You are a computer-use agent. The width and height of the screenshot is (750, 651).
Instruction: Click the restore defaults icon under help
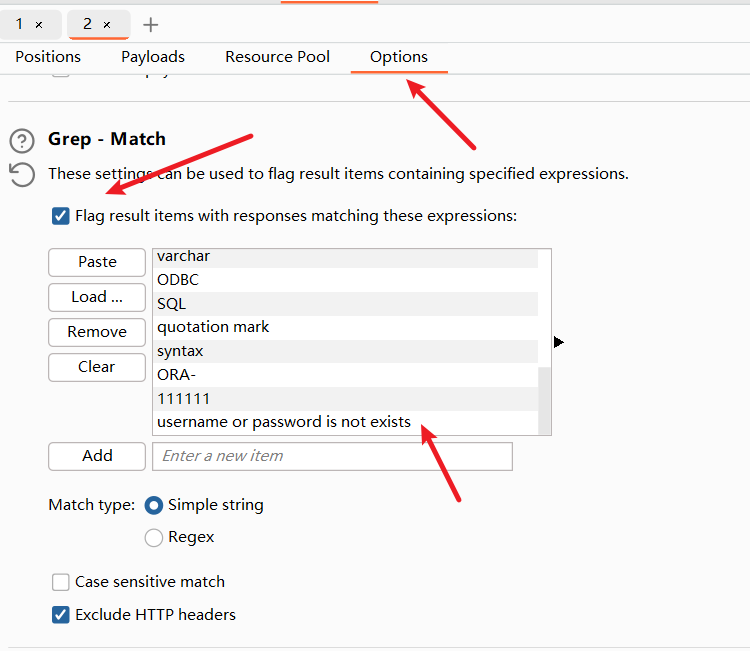[x=22, y=174]
